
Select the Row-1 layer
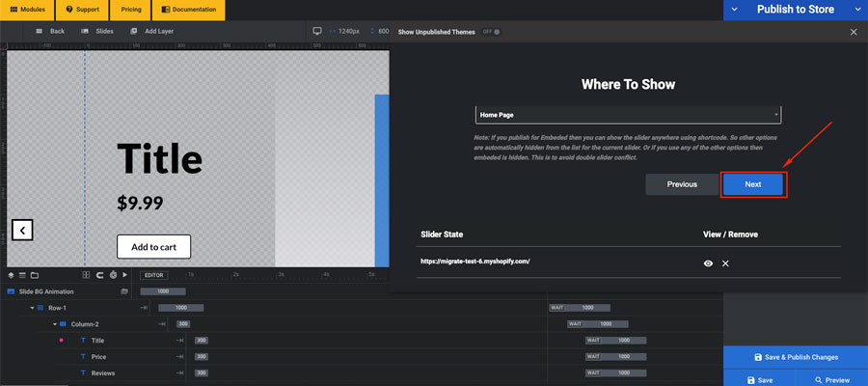click(x=58, y=308)
